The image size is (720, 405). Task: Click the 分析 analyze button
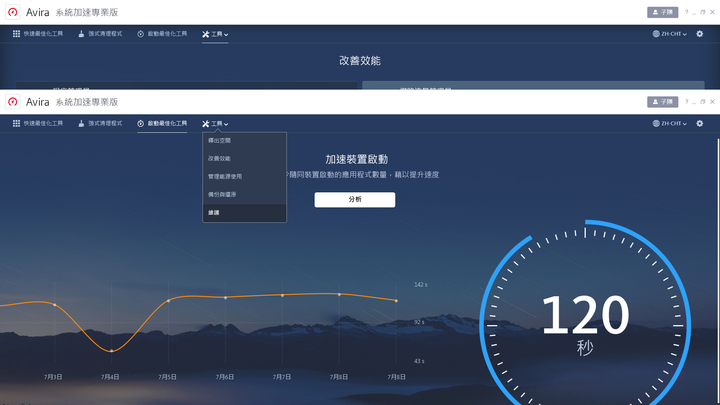pos(354,200)
